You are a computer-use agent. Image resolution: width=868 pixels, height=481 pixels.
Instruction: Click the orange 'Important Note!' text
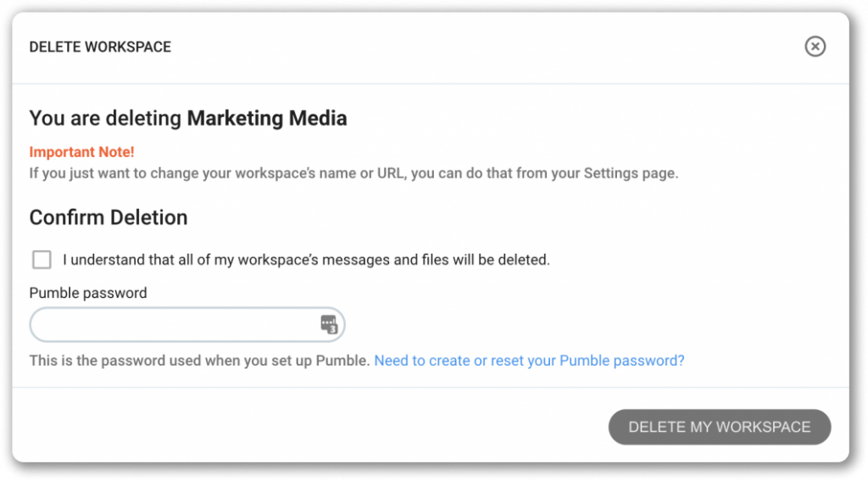pyautogui.click(x=82, y=152)
